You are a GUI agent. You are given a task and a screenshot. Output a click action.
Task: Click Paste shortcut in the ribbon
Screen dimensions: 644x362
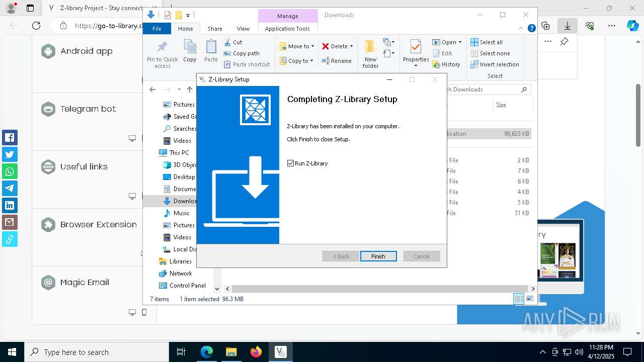pos(247,64)
